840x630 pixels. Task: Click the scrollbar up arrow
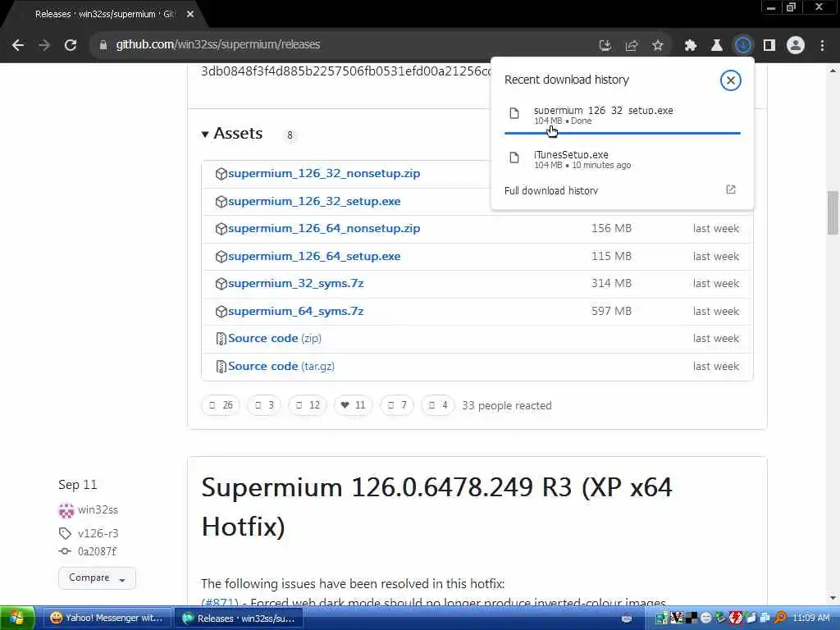(x=833, y=71)
